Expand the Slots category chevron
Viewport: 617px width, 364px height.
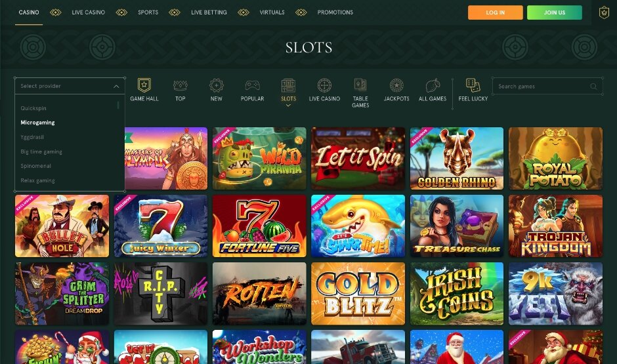(x=288, y=106)
